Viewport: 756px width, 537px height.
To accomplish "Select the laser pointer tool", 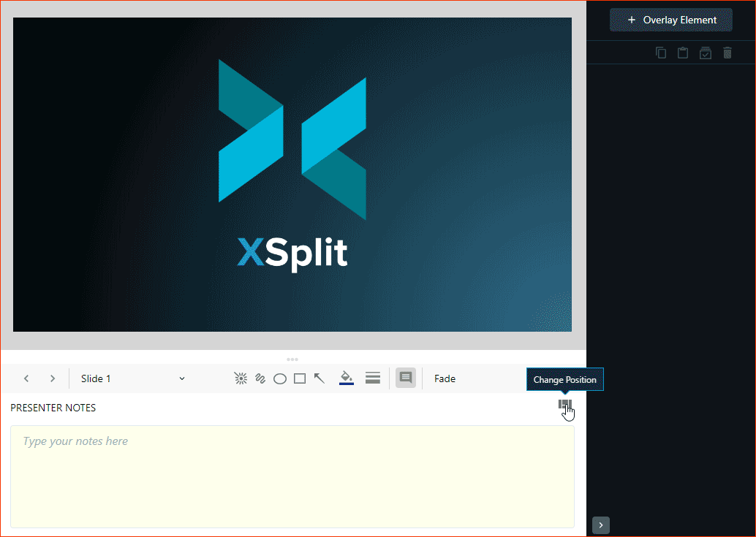I will 241,378.
